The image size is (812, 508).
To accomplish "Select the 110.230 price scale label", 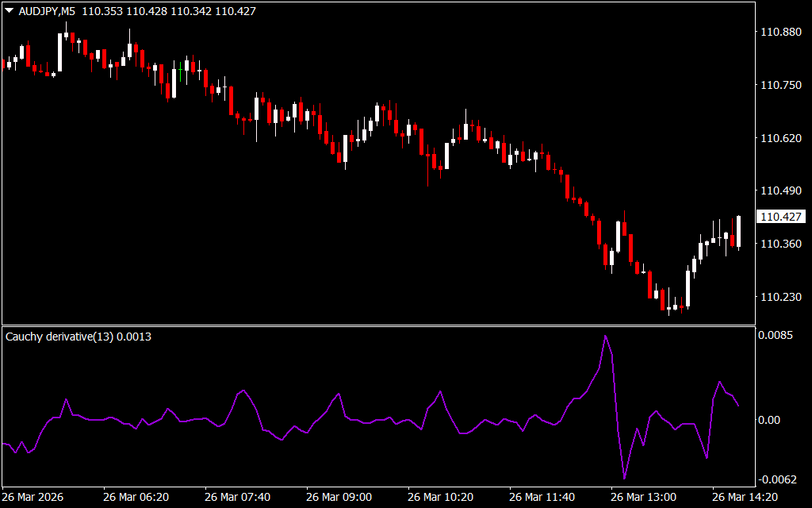I will [781, 297].
